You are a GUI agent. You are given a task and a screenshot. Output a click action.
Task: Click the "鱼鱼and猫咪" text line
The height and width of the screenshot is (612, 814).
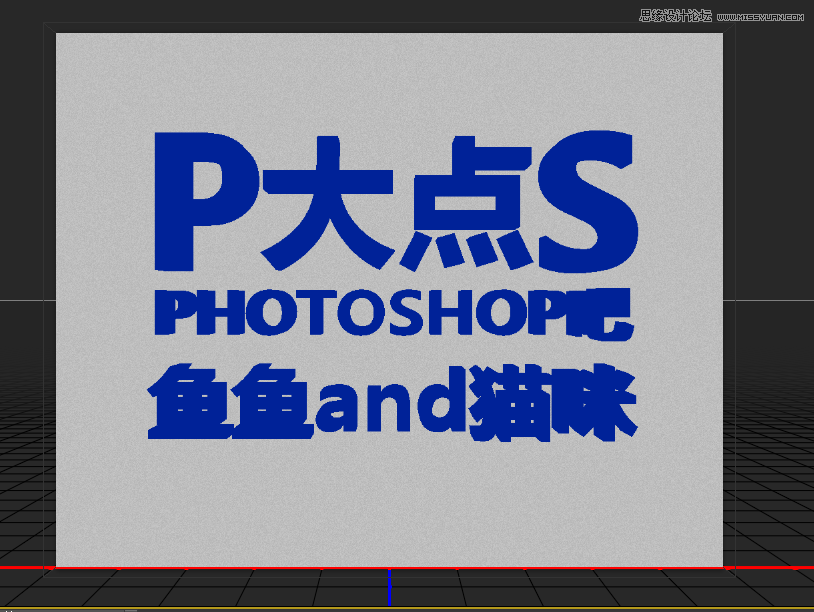tap(392, 402)
